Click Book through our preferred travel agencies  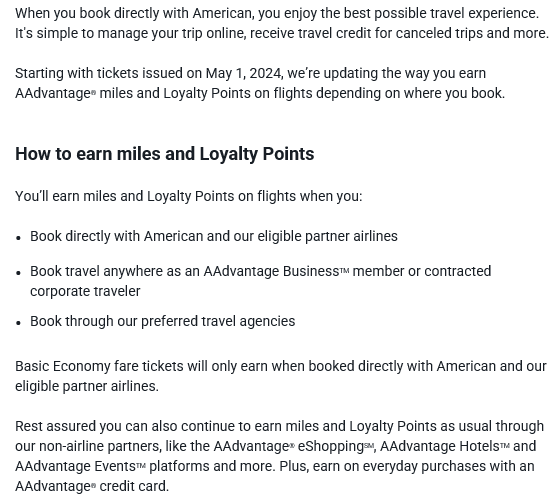point(163,321)
